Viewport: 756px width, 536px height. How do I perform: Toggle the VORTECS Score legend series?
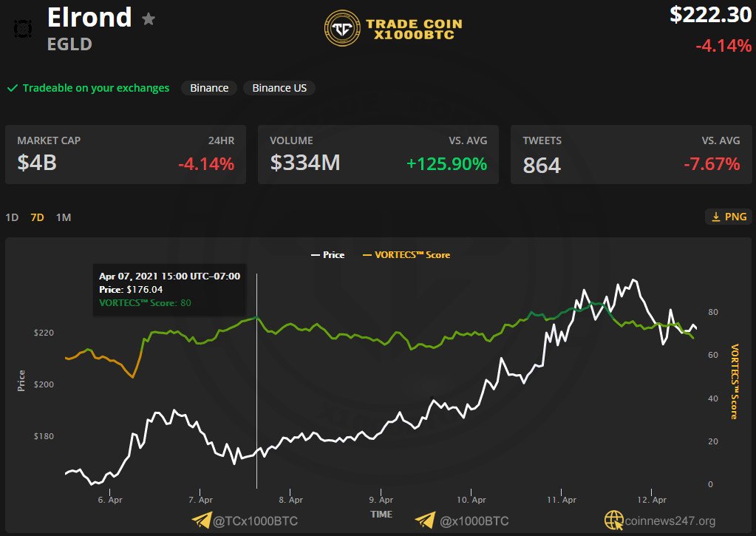pyautogui.click(x=406, y=255)
